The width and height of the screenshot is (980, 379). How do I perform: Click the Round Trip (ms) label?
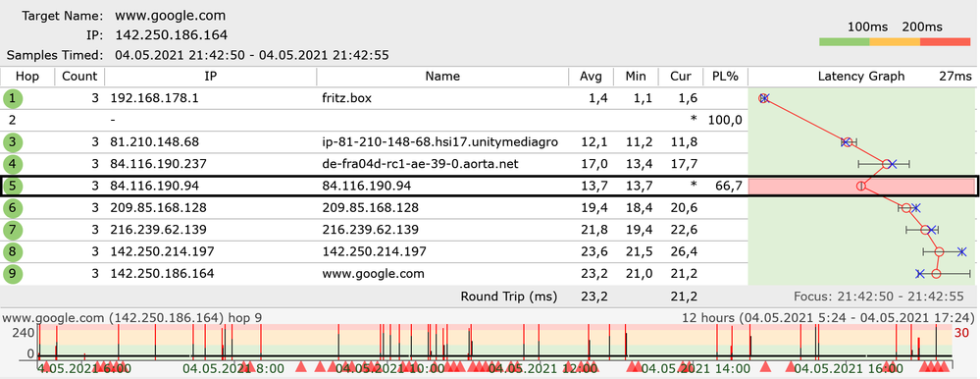pyautogui.click(x=508, y=296)
